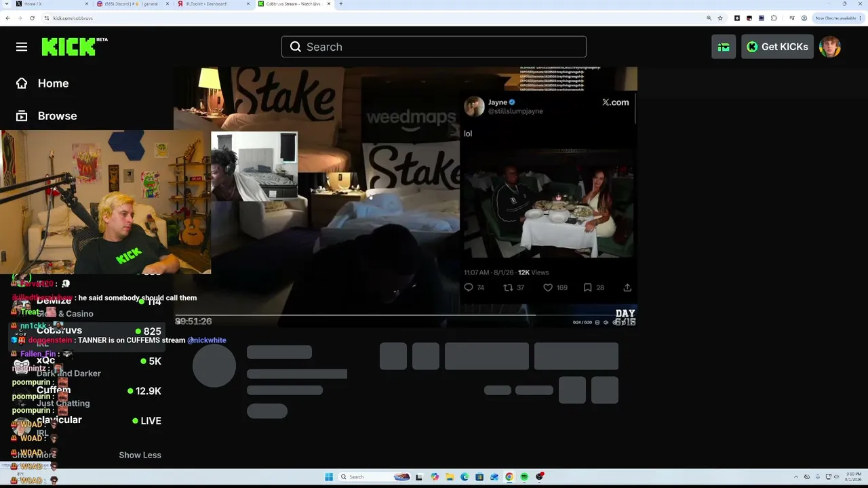Image resolution: width=868 pixels, height=488 pixels.
Task: Open the green shop icon beside Get KICKs
Action: [724, 47]
